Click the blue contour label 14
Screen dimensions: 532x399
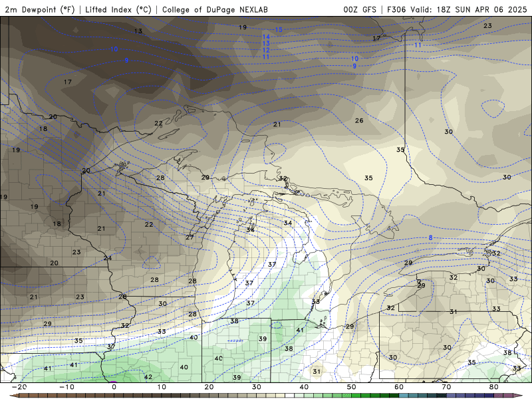pyautogui.click(x=266, y=37)
